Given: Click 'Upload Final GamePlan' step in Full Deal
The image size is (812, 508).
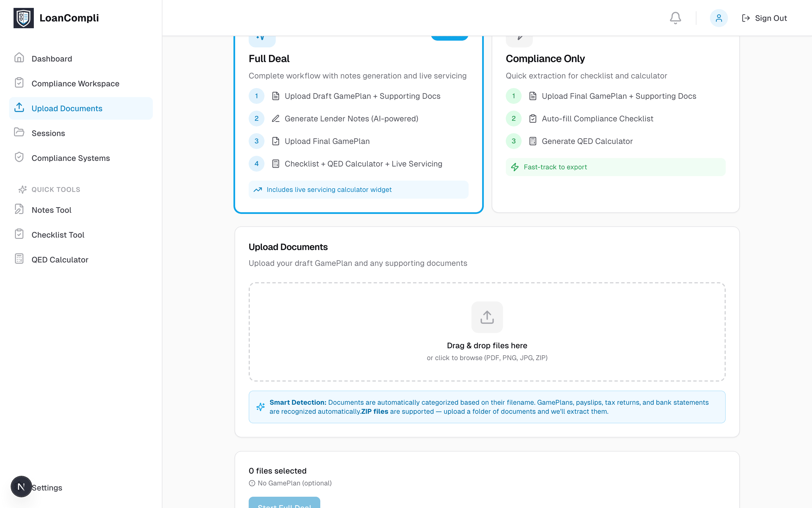Looking at the screenshot, I should pos(327,141).
